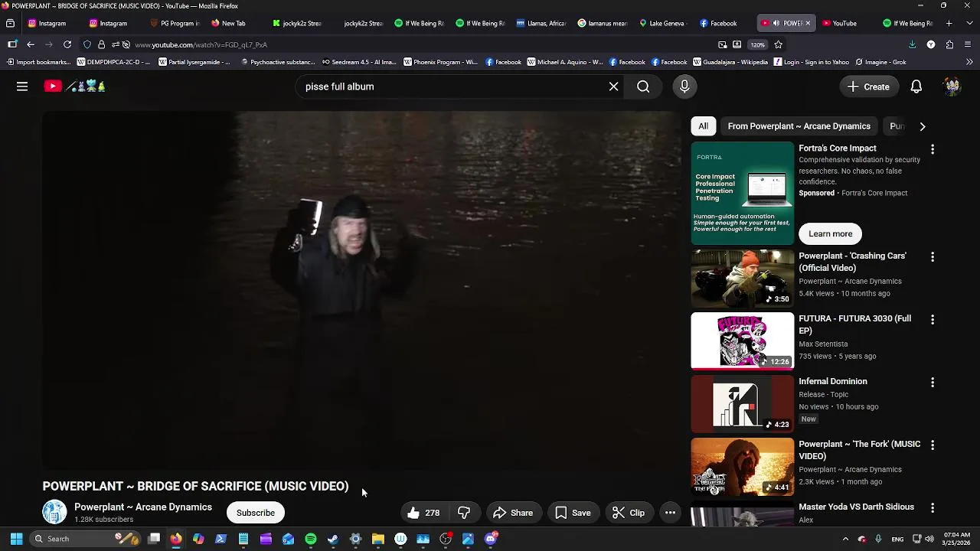Open Powerplant channel avatar

pyautogui.click(x=54, y=512)
